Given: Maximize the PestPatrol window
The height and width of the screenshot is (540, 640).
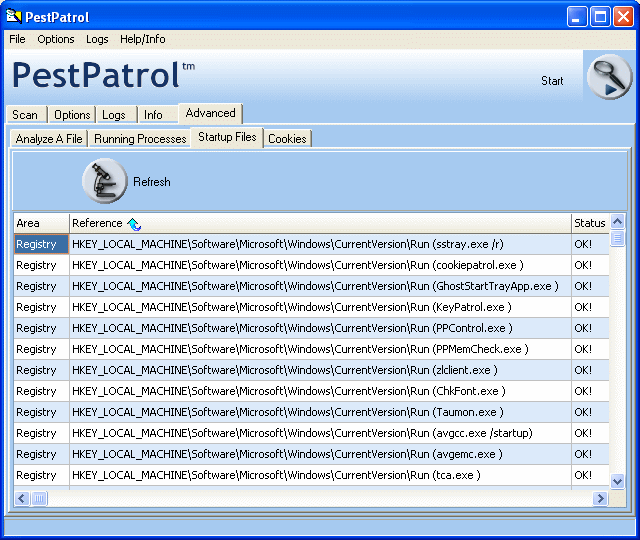Looking at the screenshot, I should pyautogui.click(x=600, y=17).
